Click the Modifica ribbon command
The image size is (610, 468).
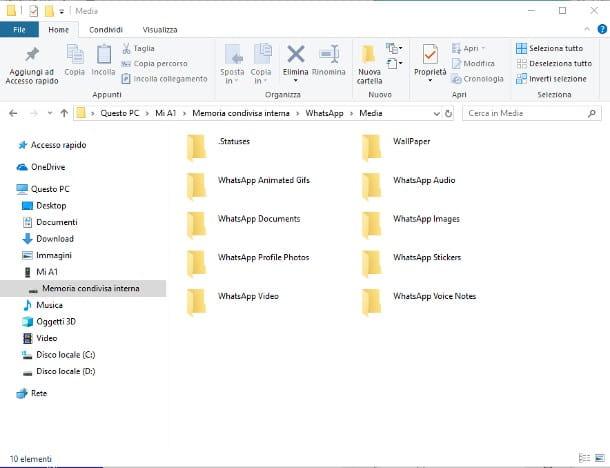(473, 63)
